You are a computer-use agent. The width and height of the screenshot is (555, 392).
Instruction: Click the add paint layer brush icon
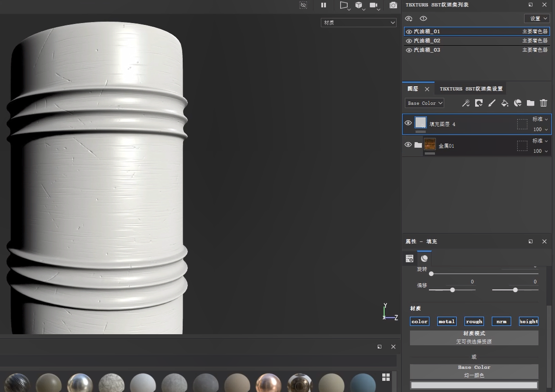click(492, 103)
